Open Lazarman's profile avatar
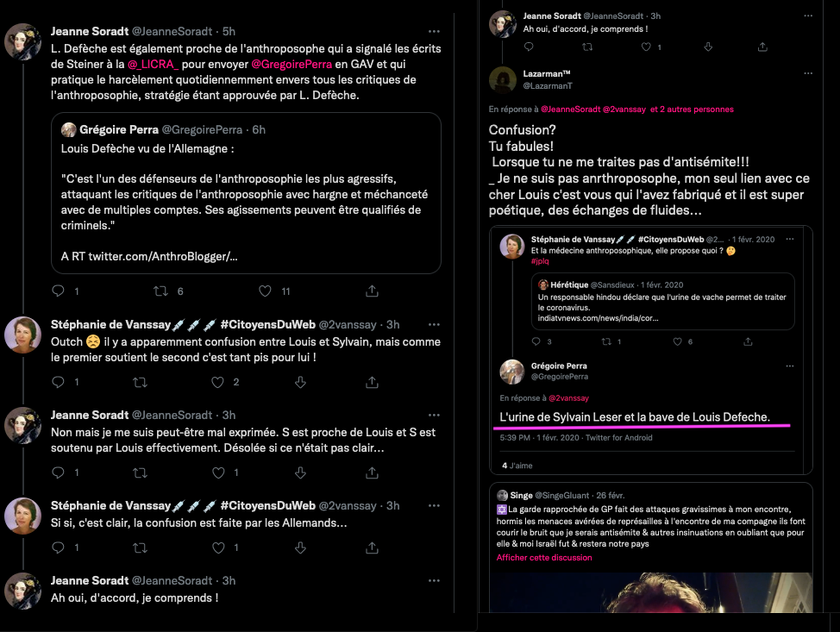 tap(503, 79)
